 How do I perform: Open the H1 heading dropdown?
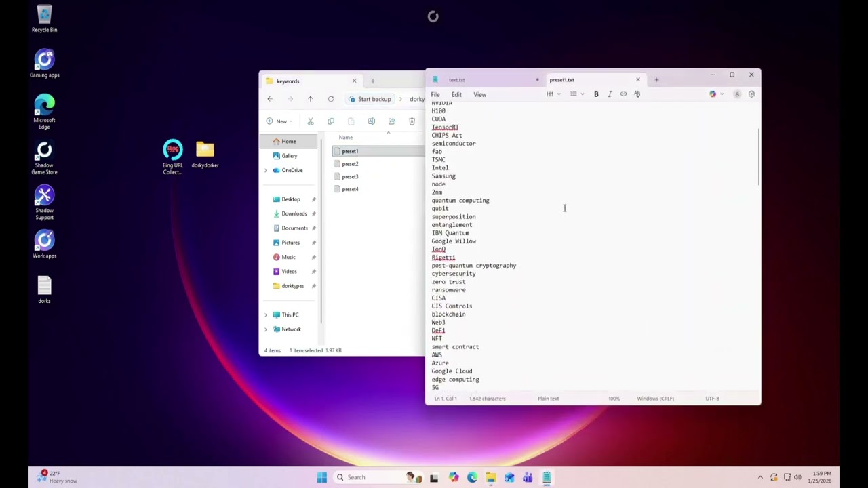tap(553, 94)
